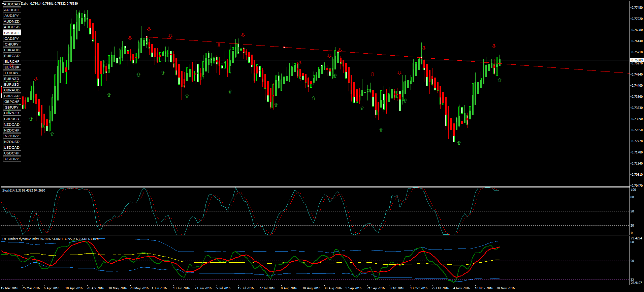Screen dimensions: 644x292
Task: Load the AUDJPY pair chart
Action: coord(12,16)
